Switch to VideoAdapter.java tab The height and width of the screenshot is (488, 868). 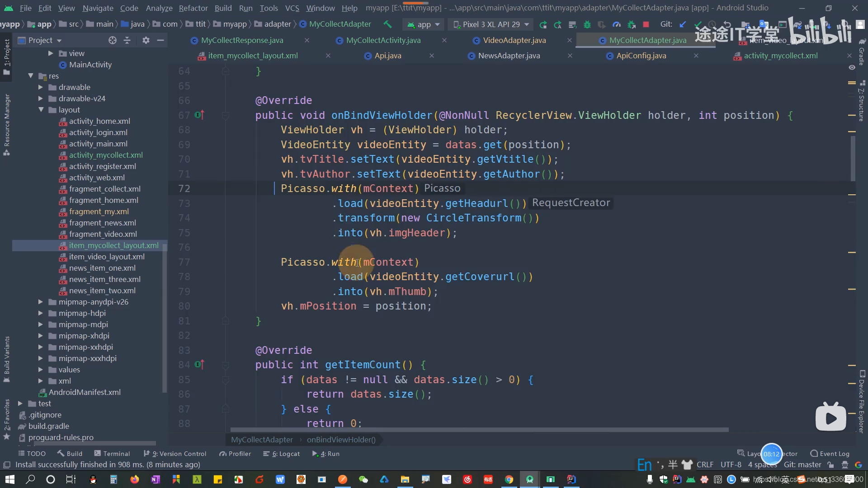pyautogui.click(x=514, y=40)
